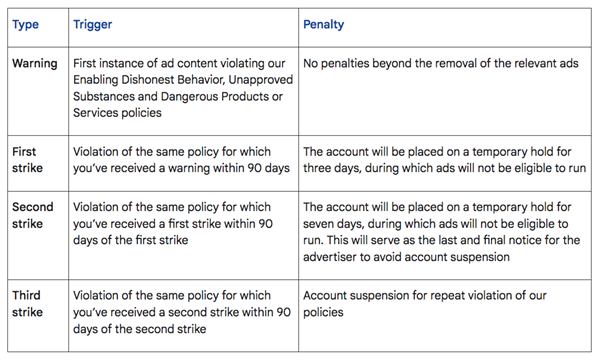Click 'days of the first strike' text

pos(130,240)
